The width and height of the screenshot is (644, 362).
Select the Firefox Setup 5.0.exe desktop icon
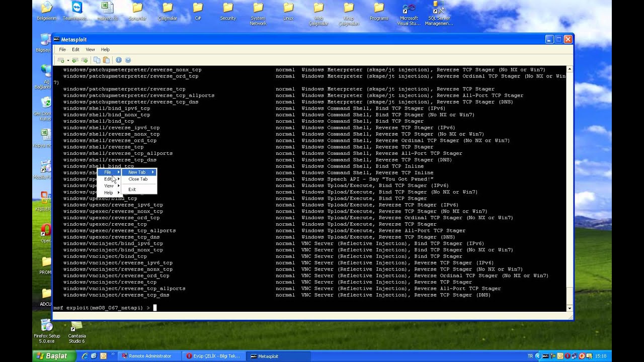pos(47,332)
